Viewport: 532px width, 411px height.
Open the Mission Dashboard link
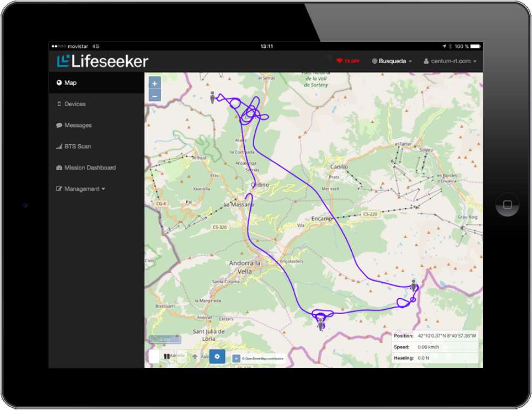[89, 167]
